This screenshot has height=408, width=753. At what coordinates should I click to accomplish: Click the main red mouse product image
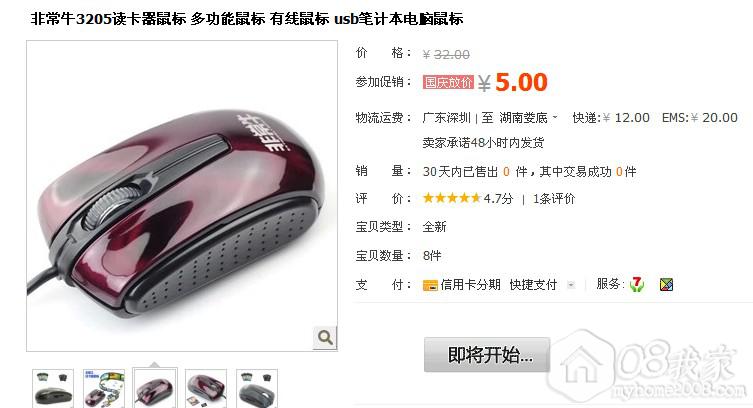tap(182, 196)
